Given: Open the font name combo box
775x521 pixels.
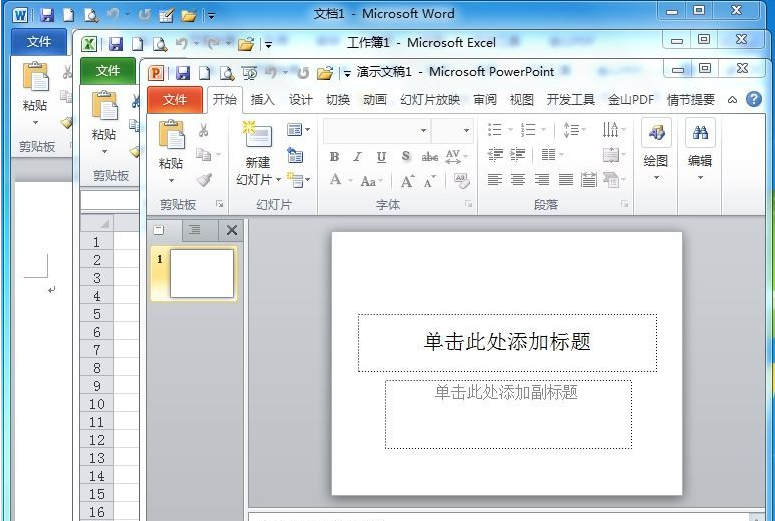Looking at the screenshot, I should 377,130.
